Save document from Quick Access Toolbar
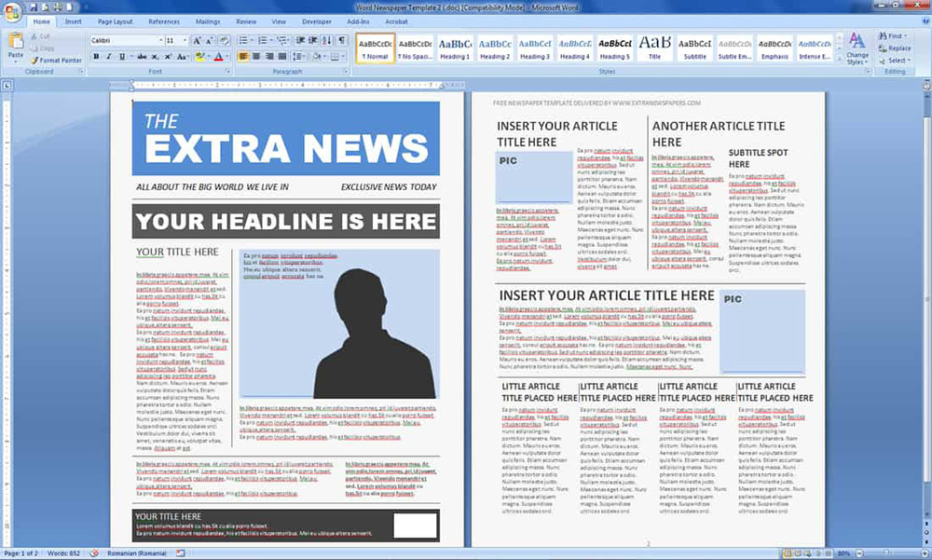The width and height of the screenshot is (932, 560). [34, 7]
